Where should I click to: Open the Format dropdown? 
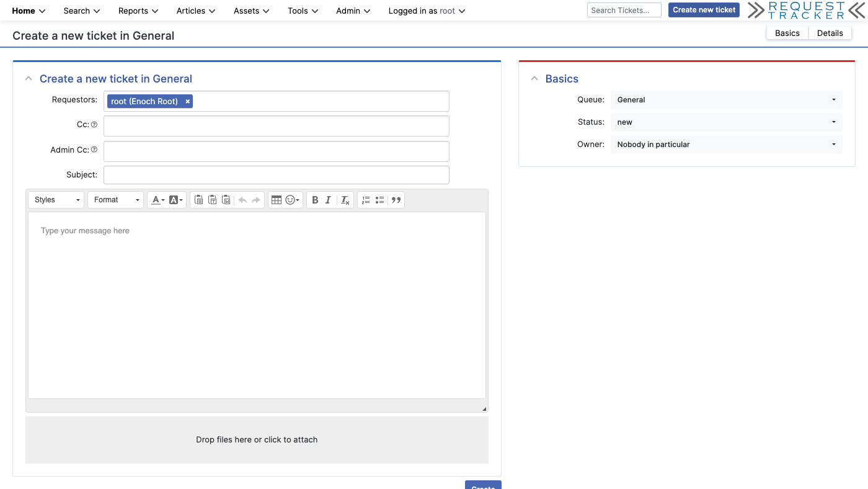(x=116, y=200)
